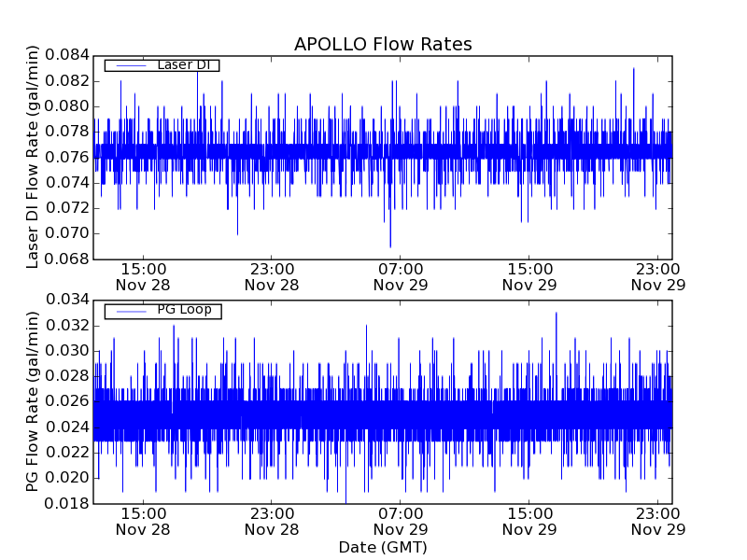
Task: Click the 'APOLLO Flow Rates' chart title
Action: coord(383,44)
